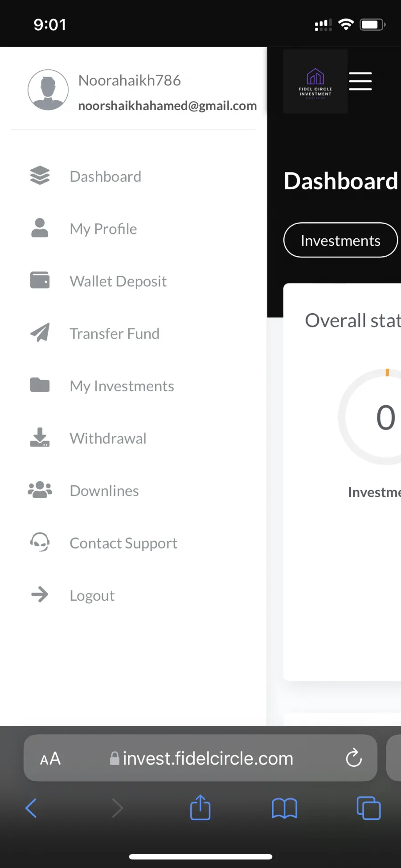Open the Withdrawal menu entry
The width and height of the screenshot is (401, 868).
108,438
